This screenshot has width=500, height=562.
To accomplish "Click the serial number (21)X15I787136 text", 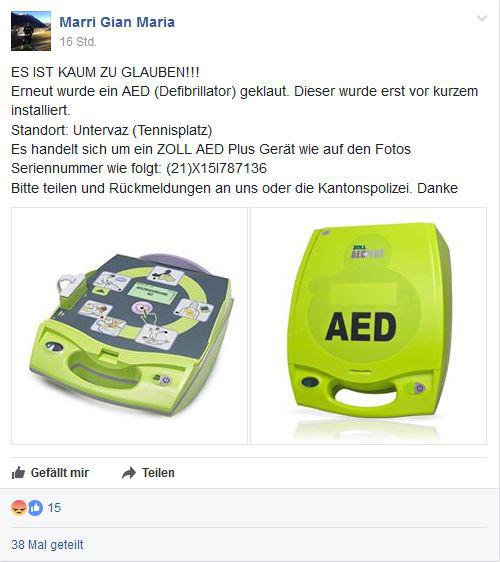I will point(216,168).
